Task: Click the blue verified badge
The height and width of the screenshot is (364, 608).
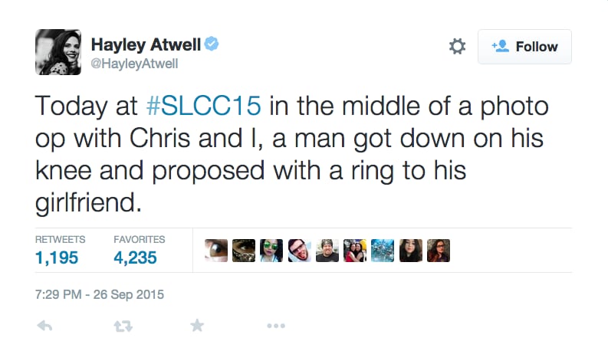Action: click(212, 44)
